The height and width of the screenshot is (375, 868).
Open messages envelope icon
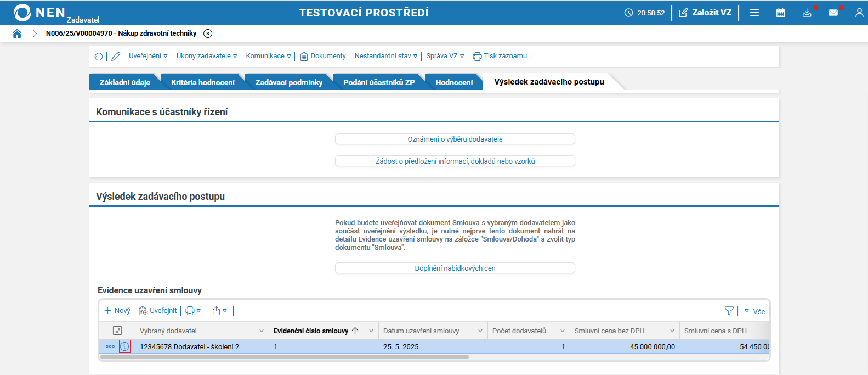click(833, 13)
